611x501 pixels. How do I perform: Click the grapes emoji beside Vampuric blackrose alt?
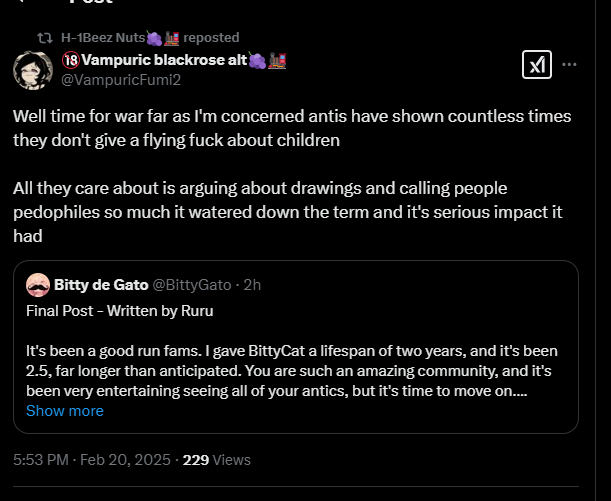click(x=257, y=60)
